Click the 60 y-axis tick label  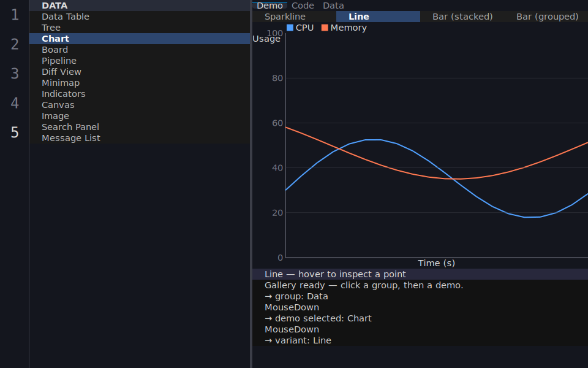(x=277, y=123)
